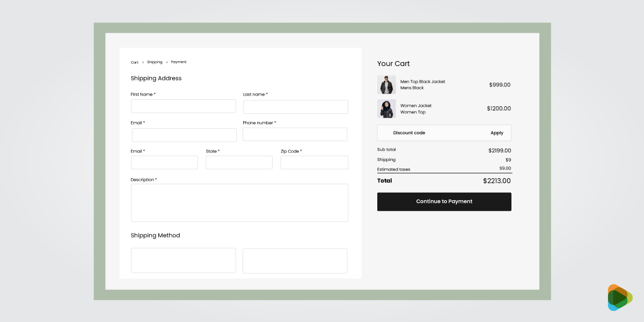Click the Discount code input
This screenshot has width=644, height=322.
click(x=429, y=133)
